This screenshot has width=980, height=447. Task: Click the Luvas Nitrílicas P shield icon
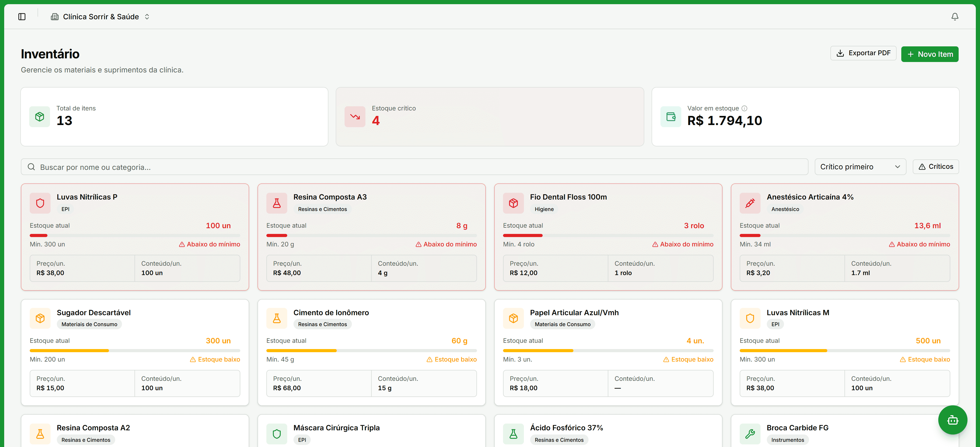(40, 203)
